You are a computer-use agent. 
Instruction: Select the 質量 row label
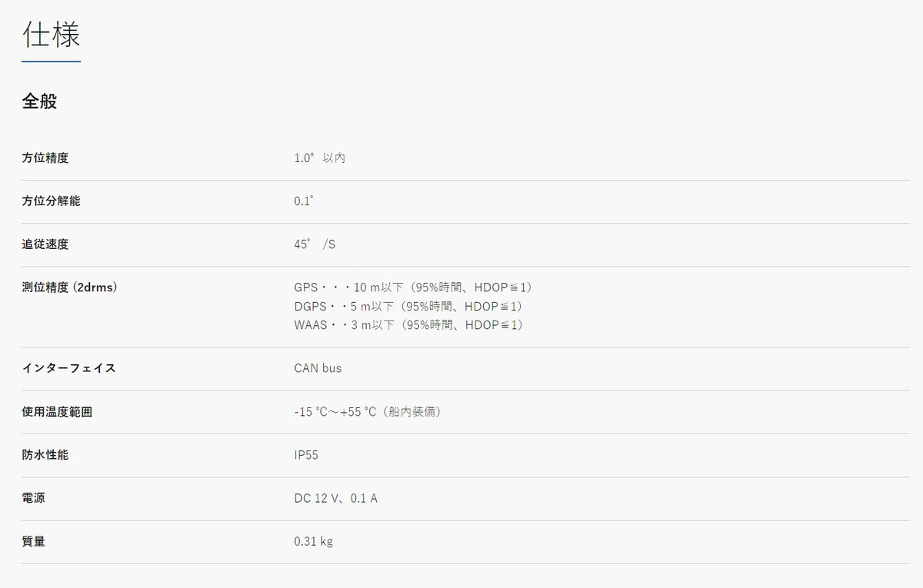[x=34, y=541]
